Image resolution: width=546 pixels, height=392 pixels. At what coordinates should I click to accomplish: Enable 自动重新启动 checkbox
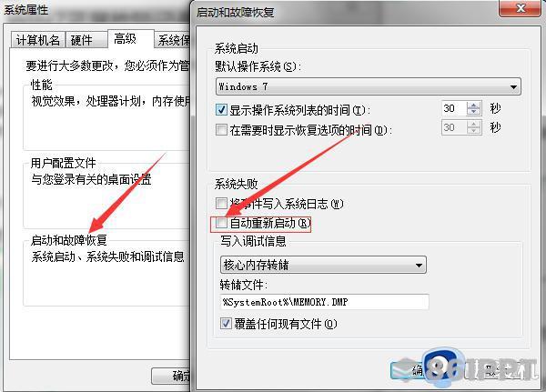pyautogui.click(x=221, y=223)
